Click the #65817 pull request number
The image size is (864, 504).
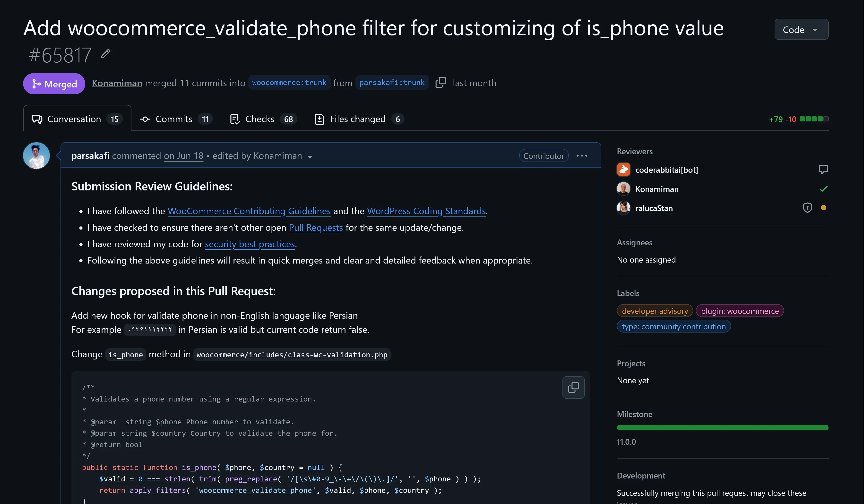[60, 55]
